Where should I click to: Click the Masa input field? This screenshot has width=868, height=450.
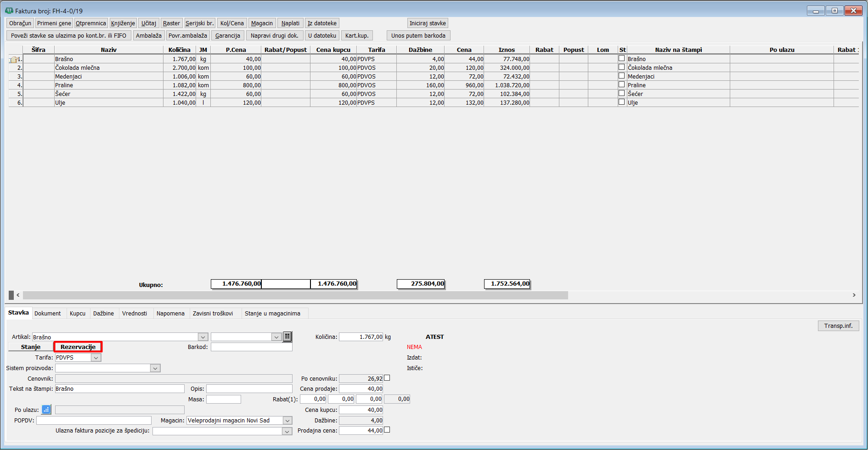click(224, 399)
